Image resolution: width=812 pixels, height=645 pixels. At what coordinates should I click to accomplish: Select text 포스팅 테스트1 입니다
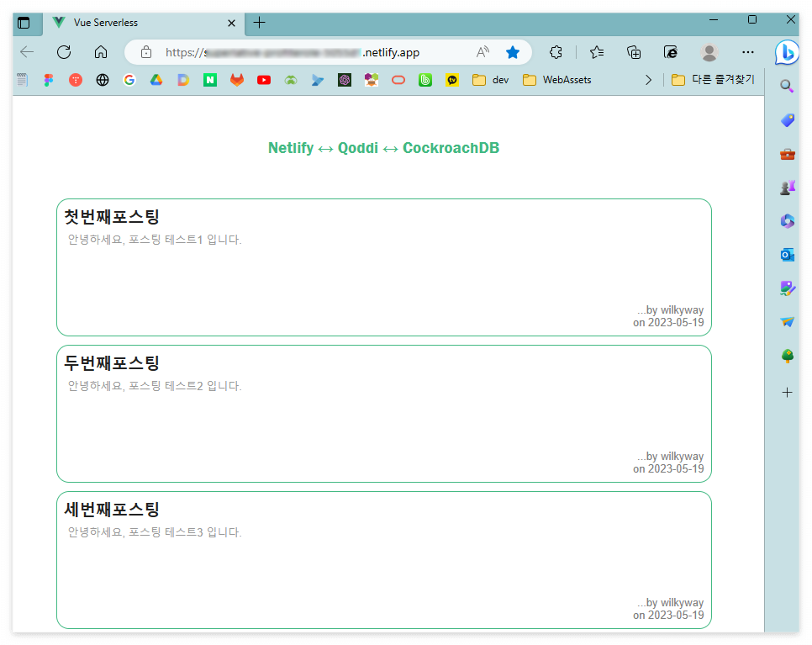[x=185, y=240]
